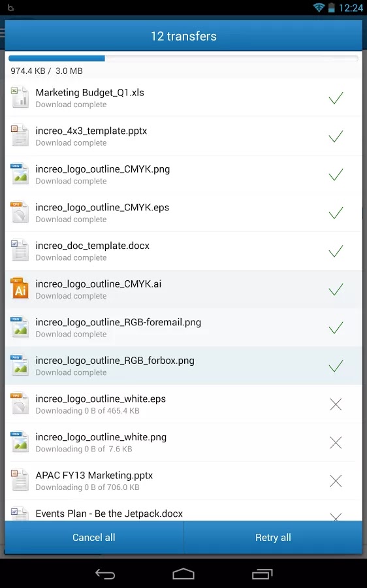Click the overall transfer progress bar
The image size is (367, 588).
click(x=183, y=58)
